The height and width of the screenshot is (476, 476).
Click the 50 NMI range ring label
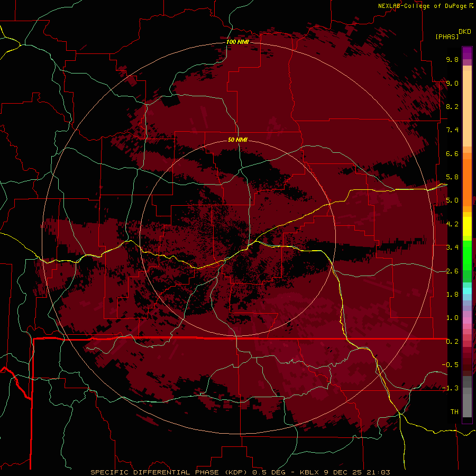click(x=237, y=140)
